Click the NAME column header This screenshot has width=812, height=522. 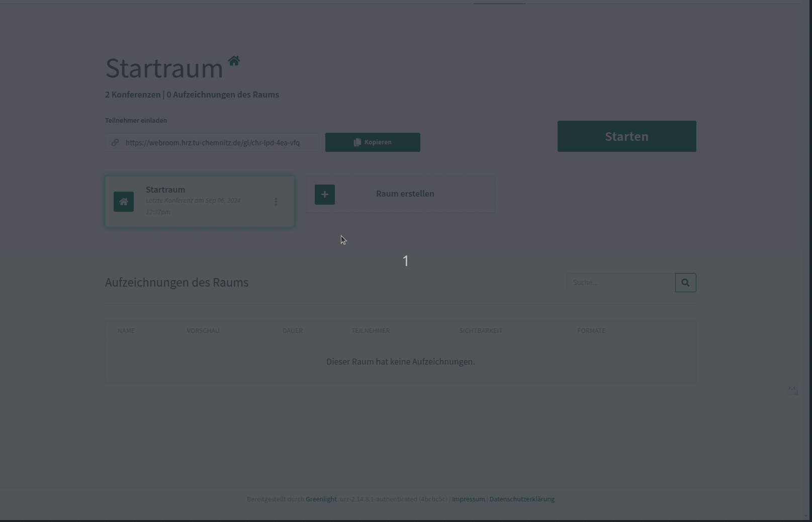click(x=126, y=330)
